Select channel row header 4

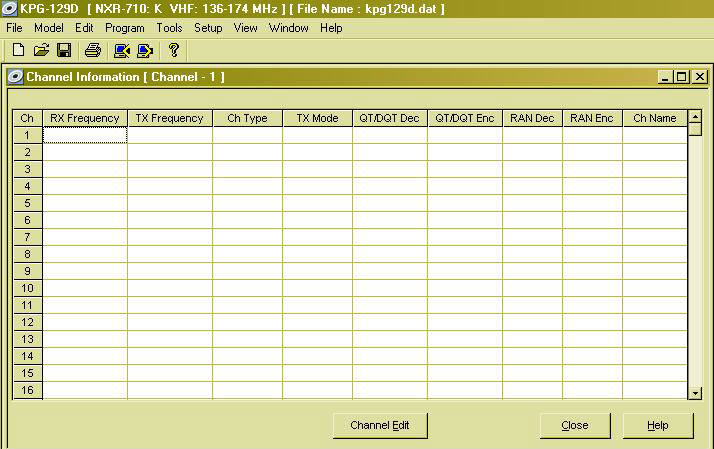click(27, 186)
